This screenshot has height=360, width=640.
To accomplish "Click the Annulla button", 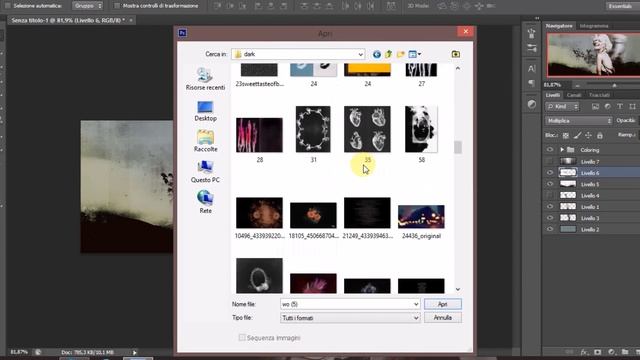I will (442, 318).
